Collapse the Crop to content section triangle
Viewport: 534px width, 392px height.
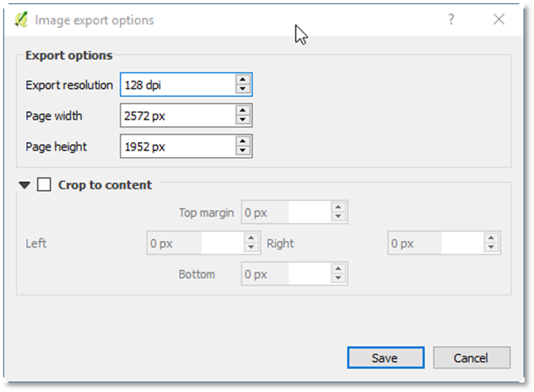(25, 185)
